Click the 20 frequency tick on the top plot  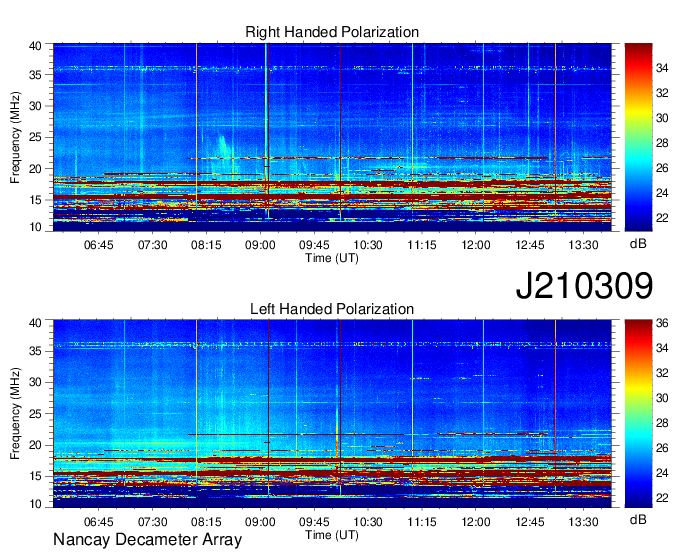point(35,169)
